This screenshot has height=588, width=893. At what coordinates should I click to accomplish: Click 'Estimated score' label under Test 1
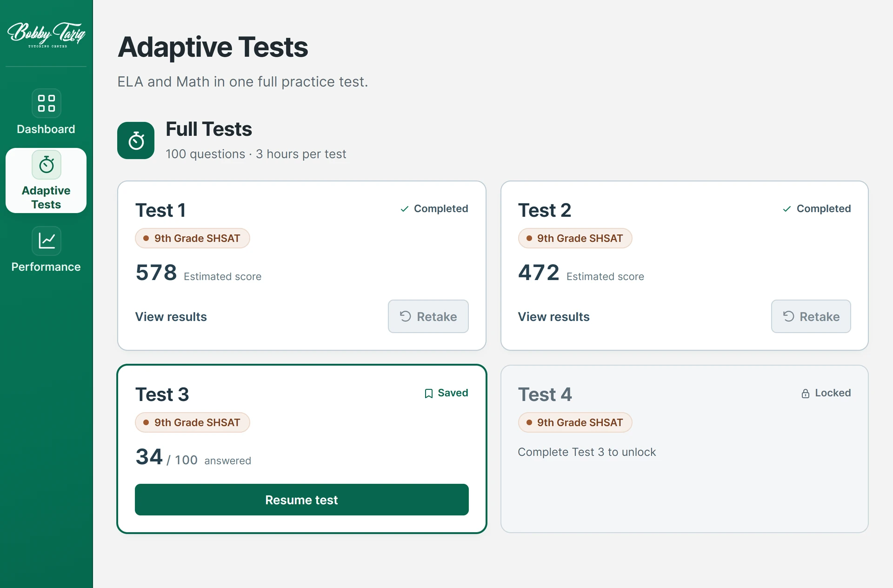(x=223, y=277)
